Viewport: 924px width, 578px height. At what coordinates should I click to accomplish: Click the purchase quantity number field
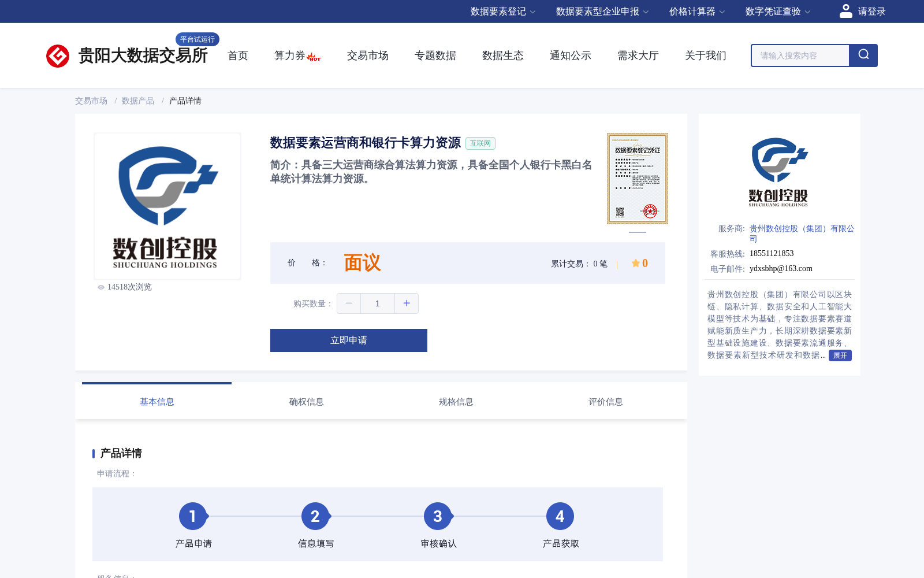point(378,303)
